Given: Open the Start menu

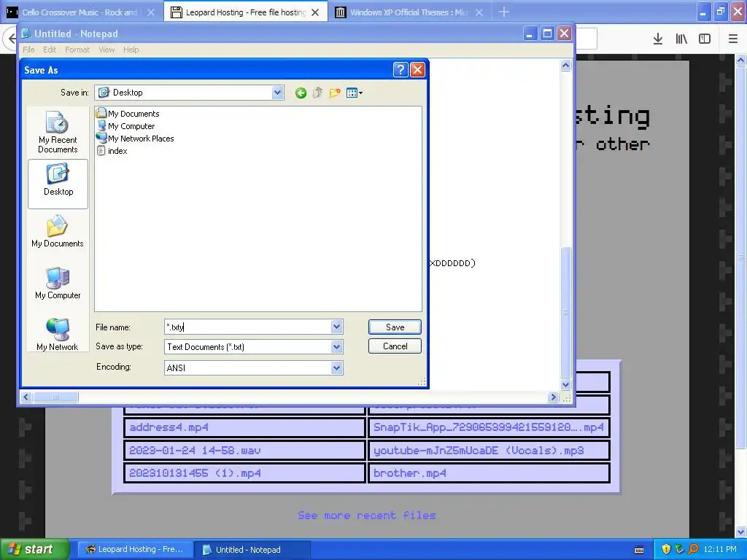Looking at the screenshot, I should tap(34, 549).
